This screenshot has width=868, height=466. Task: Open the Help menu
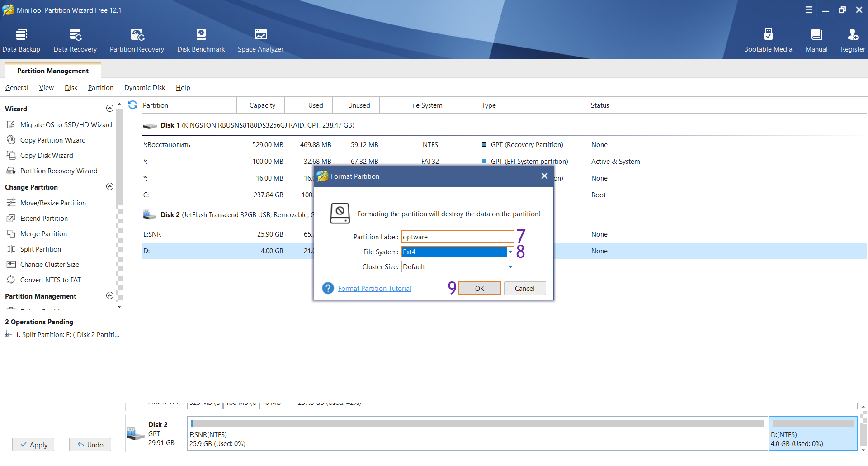(x=183, y=88)
